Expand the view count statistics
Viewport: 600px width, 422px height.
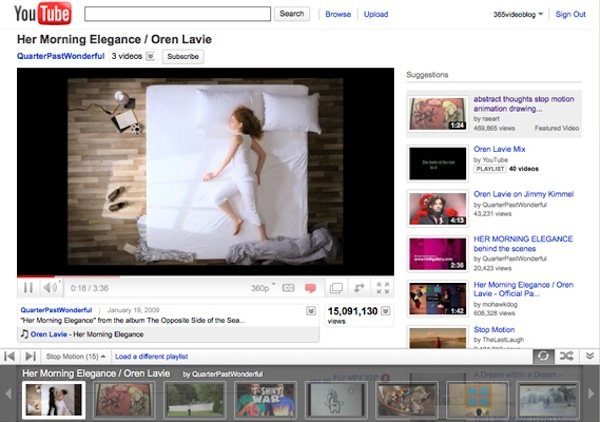pos(386,311)
